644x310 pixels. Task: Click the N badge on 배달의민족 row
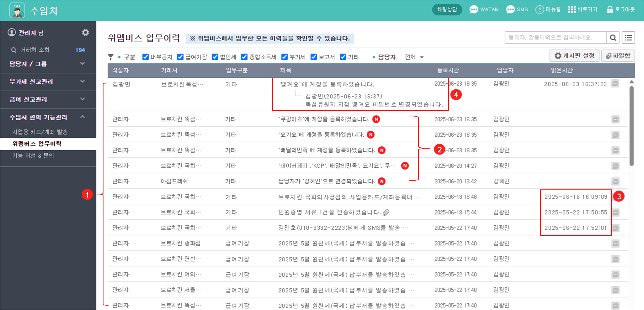pos(381,150)
